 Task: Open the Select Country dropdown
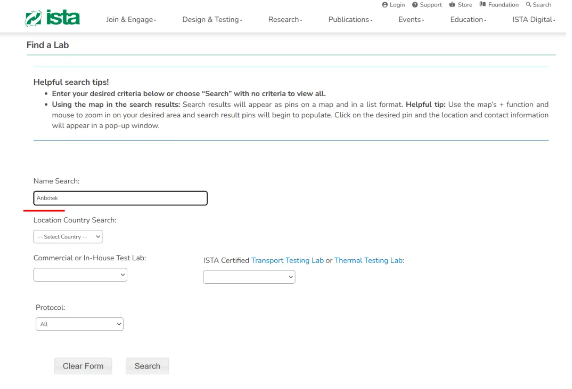tap(68, 237)
